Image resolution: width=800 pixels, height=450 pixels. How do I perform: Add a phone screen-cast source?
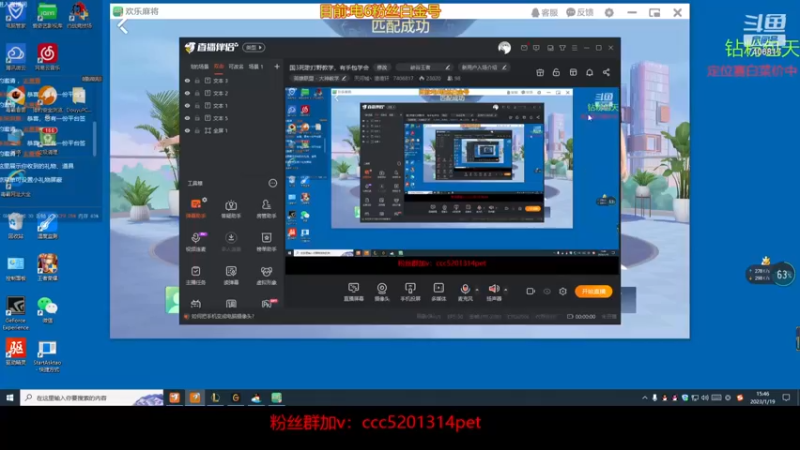(410, 292)
